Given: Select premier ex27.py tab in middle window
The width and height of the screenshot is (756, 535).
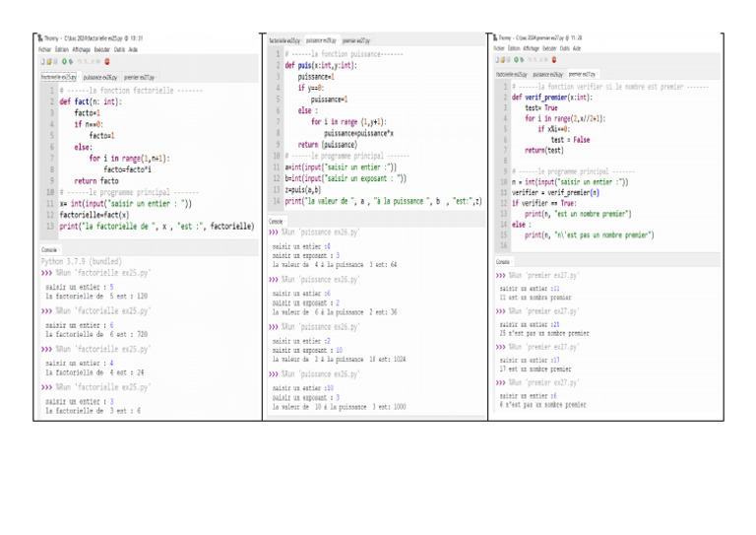Looking at the screenshot, I should pyautogui.click(x=357, y=40).
